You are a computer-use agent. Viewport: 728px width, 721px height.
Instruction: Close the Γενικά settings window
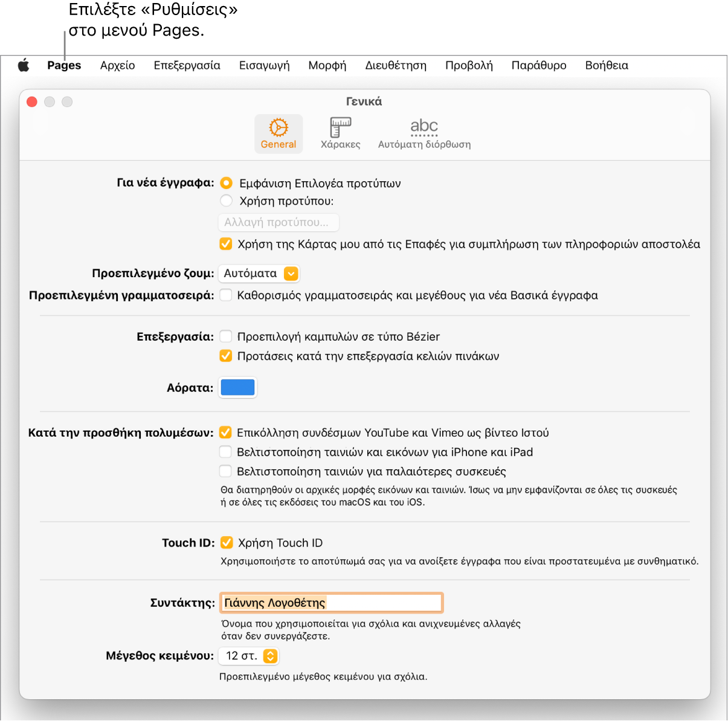[32, 102]
